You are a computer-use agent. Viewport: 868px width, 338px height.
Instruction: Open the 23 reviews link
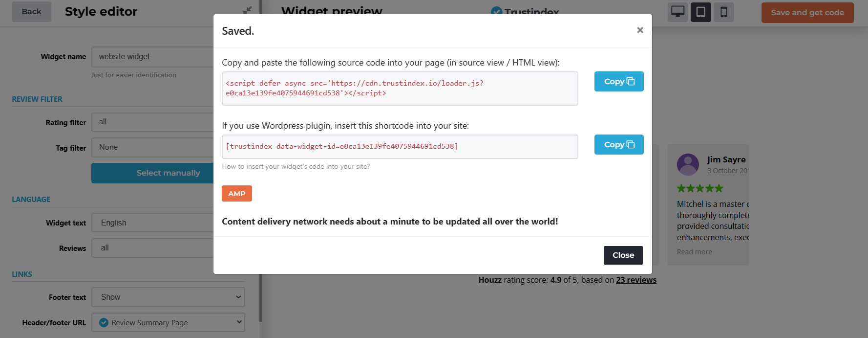click(x=636, y=280)
